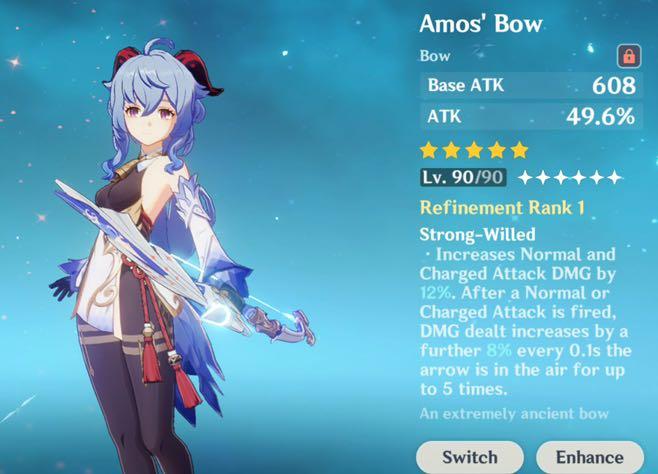
Task: Click the first white ascension star
Action: point(525,177)
